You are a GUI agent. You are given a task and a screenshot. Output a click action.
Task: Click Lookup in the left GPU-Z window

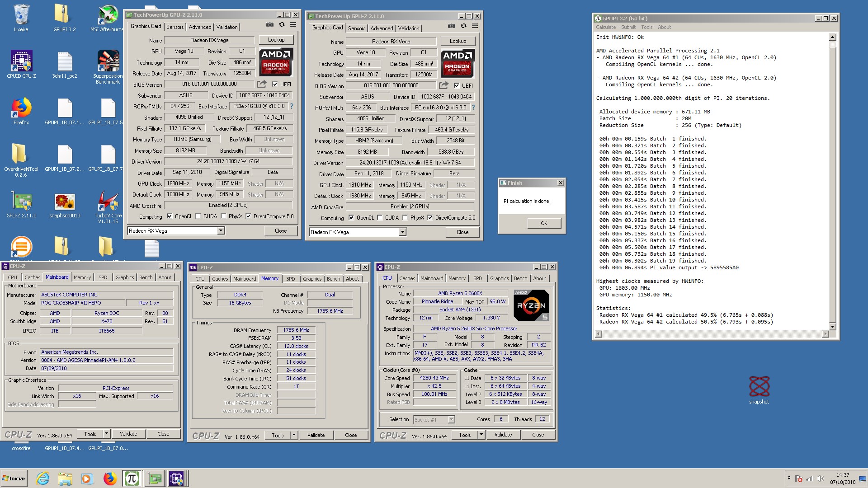coord(276,40)
